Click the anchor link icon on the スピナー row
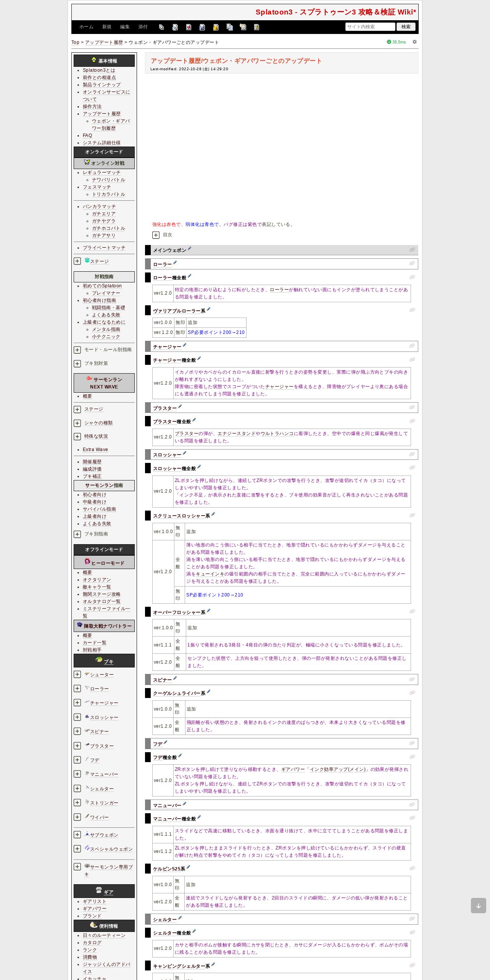Image resolution: width=490 pixels, height=980 pixels. tap(412, 680)
